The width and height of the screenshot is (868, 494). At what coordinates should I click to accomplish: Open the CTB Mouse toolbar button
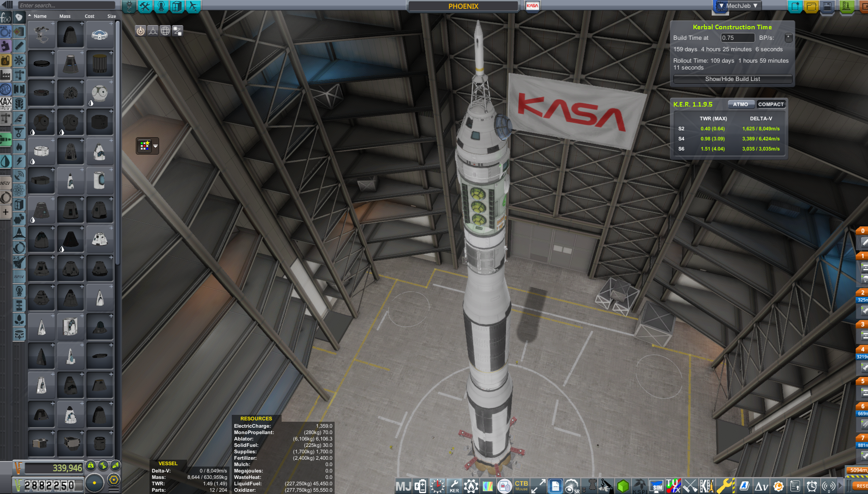[521, 486]
